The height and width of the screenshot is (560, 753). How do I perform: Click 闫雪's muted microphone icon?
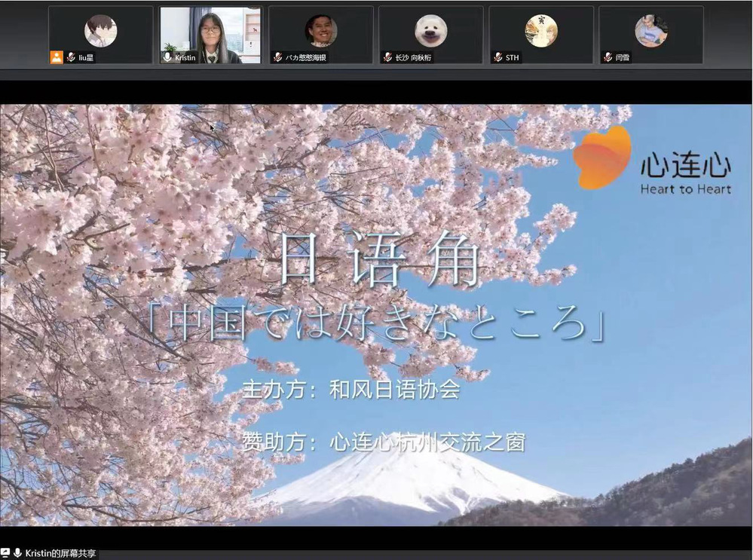[x=608, y=57]
